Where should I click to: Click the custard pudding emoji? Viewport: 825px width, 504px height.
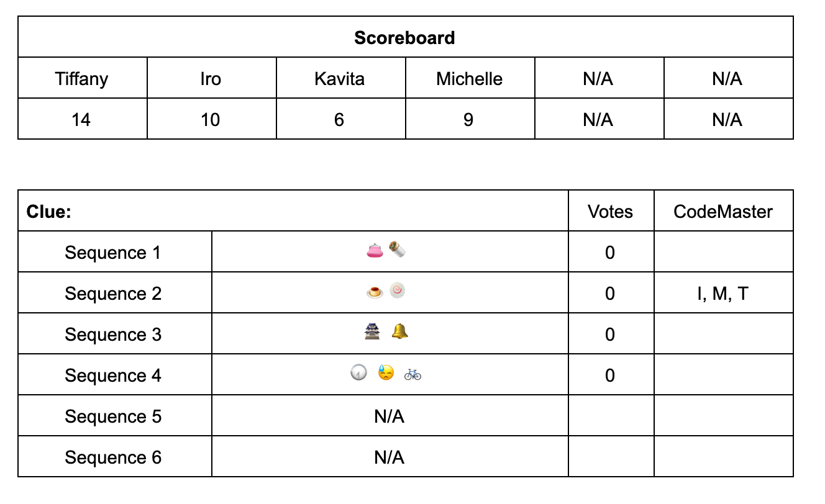click(x=375, y=291)
